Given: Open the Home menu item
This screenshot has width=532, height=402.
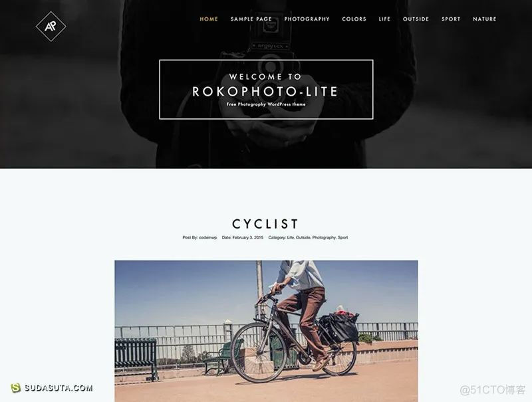Looking at the screenshot, I should [x=209, y=19].
